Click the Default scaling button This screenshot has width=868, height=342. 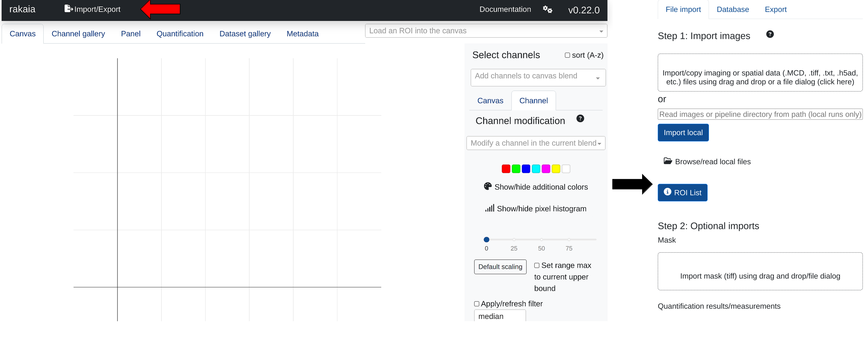[500, 267]
